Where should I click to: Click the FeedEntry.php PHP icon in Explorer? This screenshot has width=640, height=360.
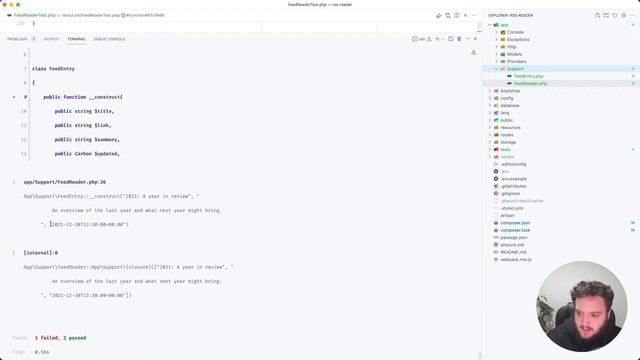(x=509, y=76)
